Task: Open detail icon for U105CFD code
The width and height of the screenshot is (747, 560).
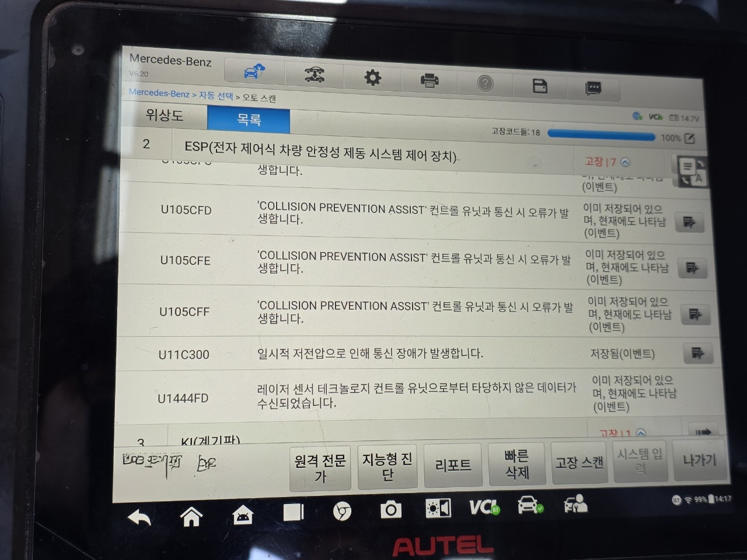Action: [689, 222]
